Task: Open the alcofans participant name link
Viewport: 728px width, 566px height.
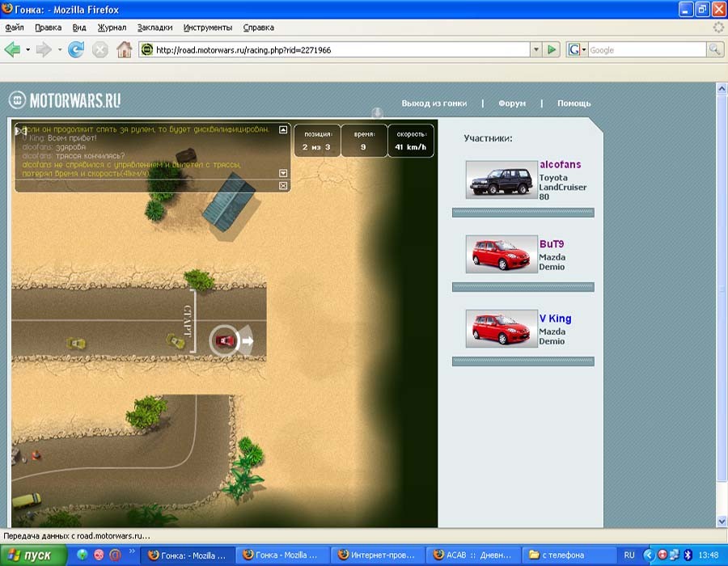Action: coord(560,164)
